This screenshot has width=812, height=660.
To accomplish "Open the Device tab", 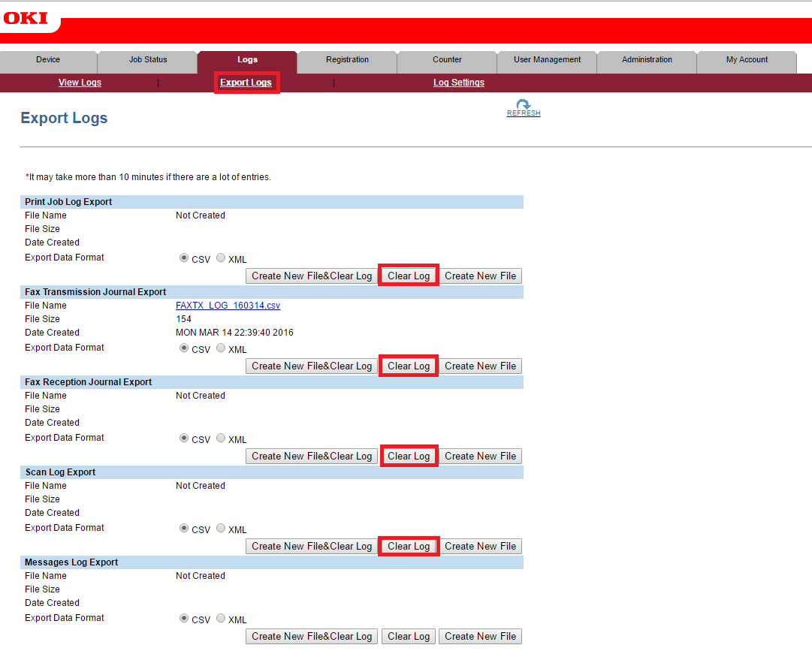I will [x=48, y=60].
